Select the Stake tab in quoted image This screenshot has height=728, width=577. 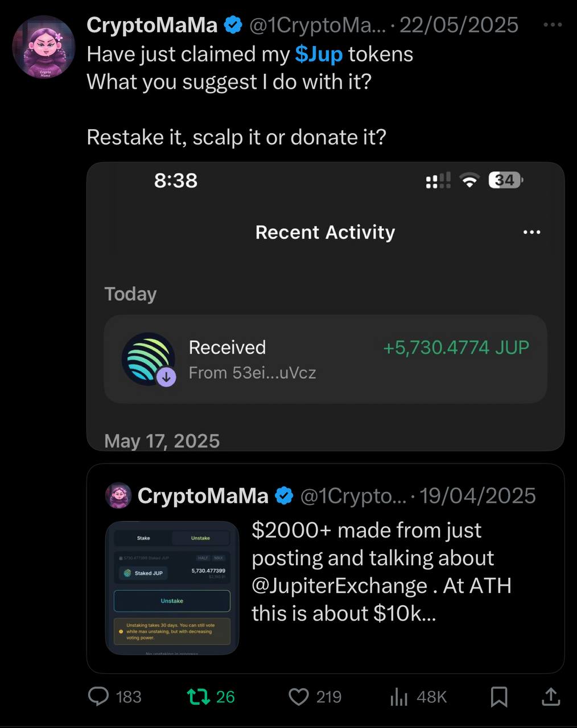(143, 538)
